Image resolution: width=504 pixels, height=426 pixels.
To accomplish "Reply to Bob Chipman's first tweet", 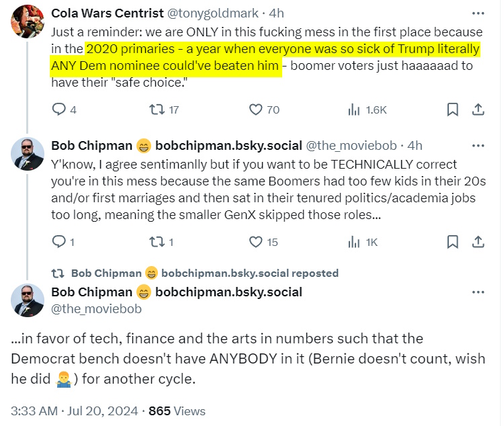I will coord(59,242).
